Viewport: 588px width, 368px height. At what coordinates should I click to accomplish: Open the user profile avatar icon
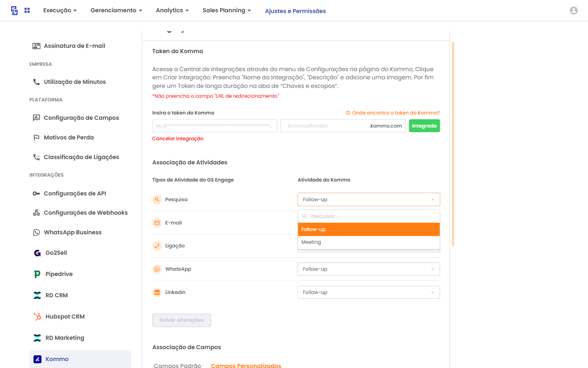click(574, 11)
